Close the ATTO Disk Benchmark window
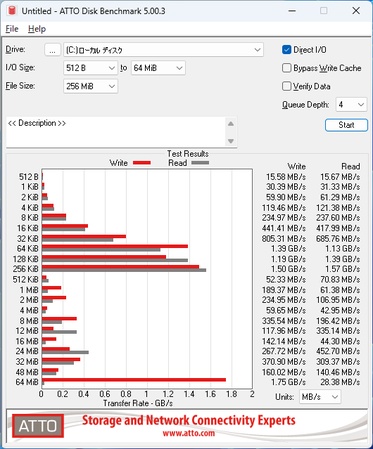Screen dimensions: 373x449 click(356, 11)
